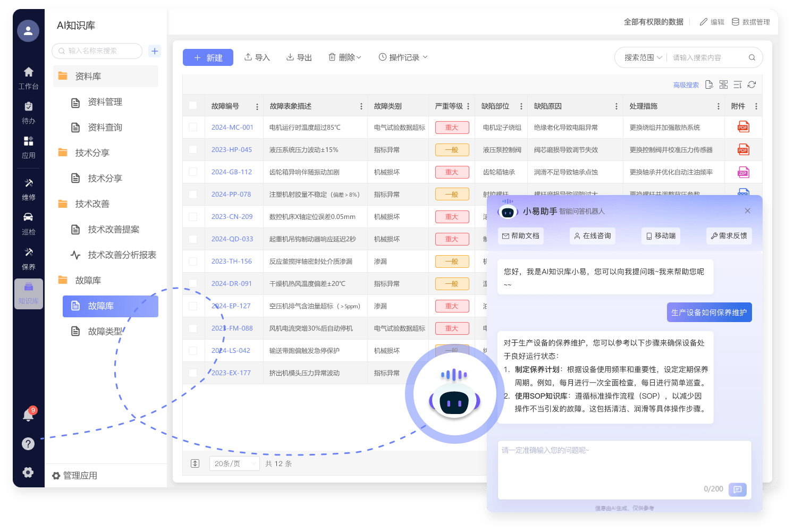
Task: Click 故障编号 column options menu
Action: coord(257,106)
